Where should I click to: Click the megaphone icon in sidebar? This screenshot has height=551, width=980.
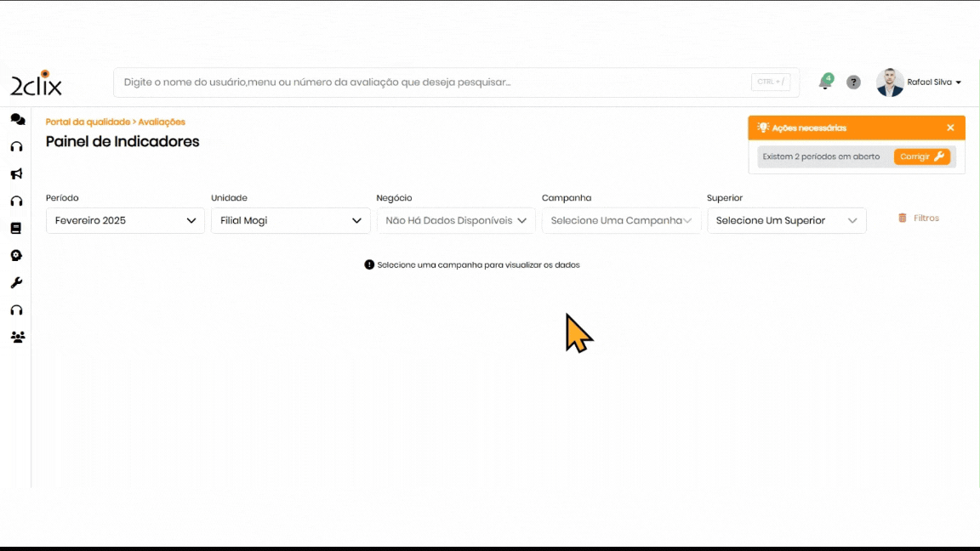tap(16, 174)
